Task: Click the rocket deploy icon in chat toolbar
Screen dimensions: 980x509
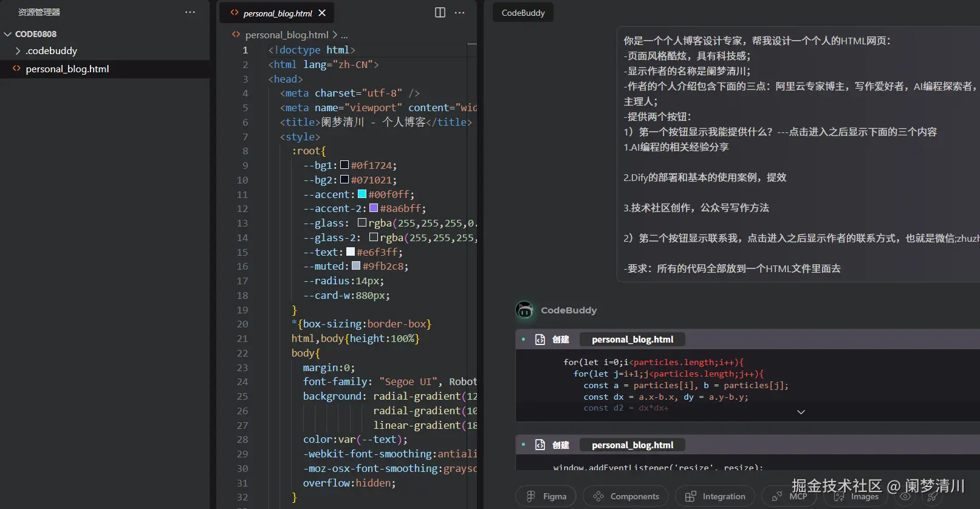Action: pyautogui.click(x=933, y=496)
